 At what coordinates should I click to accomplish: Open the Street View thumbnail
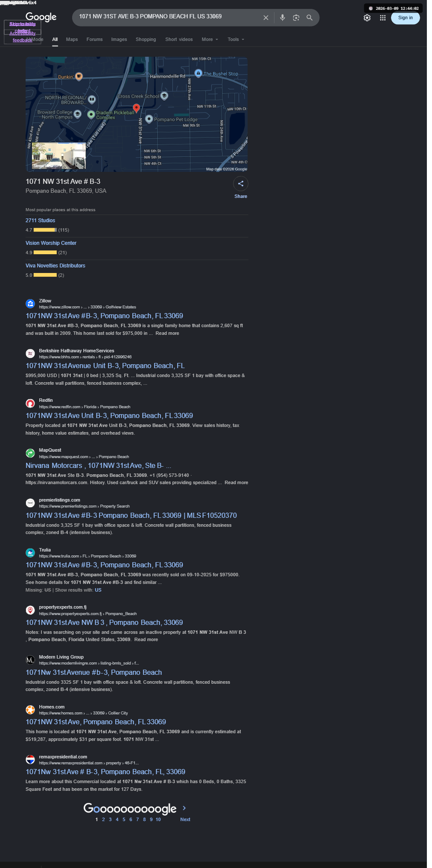pyautogui.click(x=58, y=156)
